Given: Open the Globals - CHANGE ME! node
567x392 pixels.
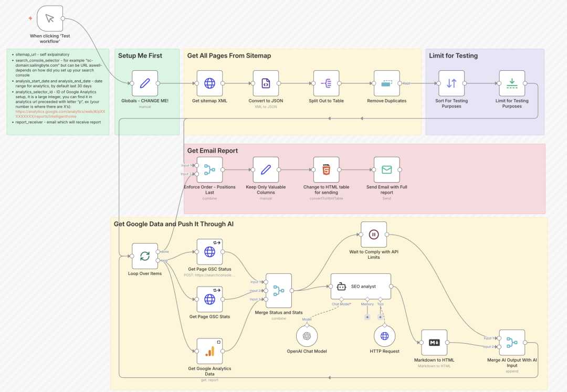Looking at the screenshot, I should [x=145, y=83].
